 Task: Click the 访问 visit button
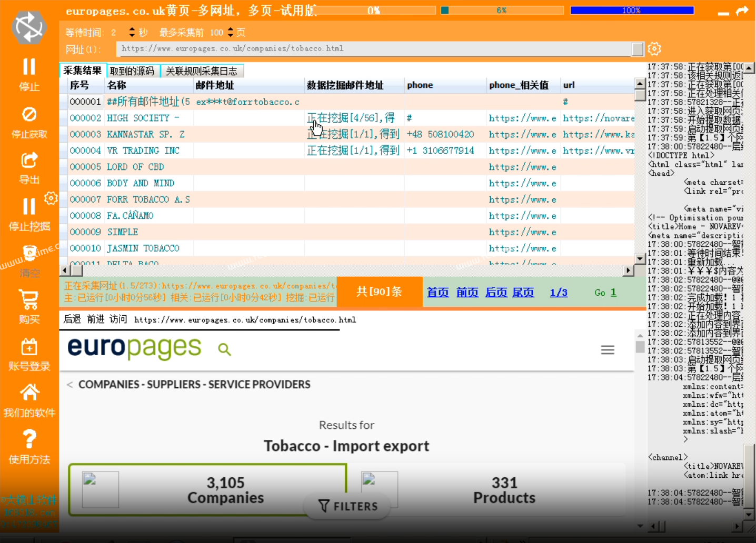click(x=118, y=319)
